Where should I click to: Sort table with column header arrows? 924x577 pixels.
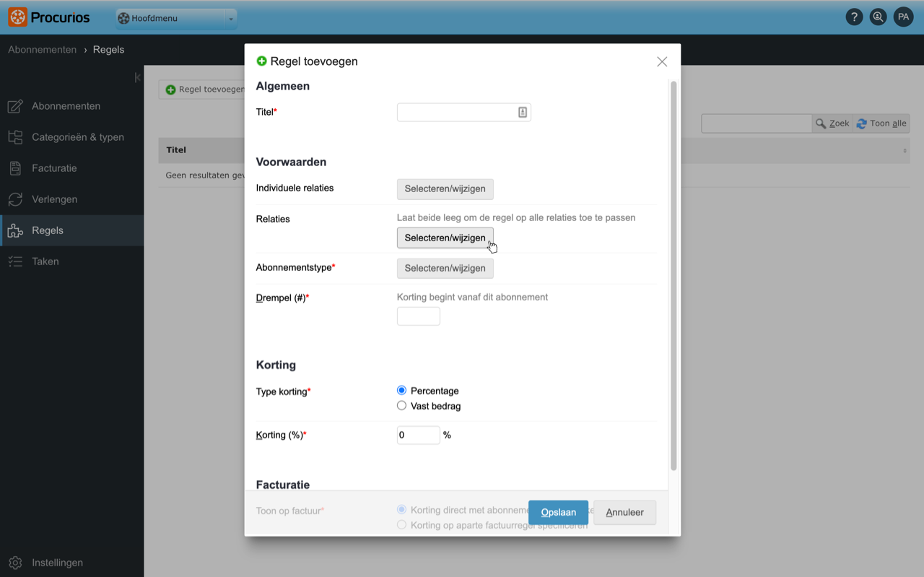tap(905, 150)
